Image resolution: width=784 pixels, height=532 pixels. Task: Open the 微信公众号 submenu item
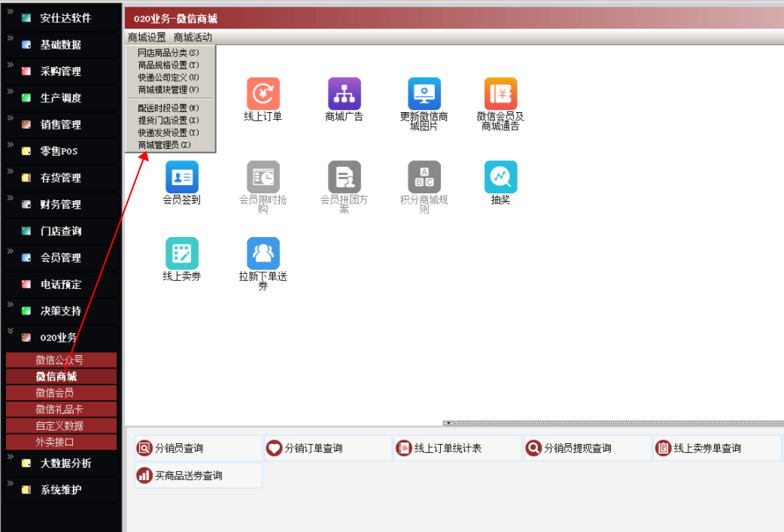[61, 360]
